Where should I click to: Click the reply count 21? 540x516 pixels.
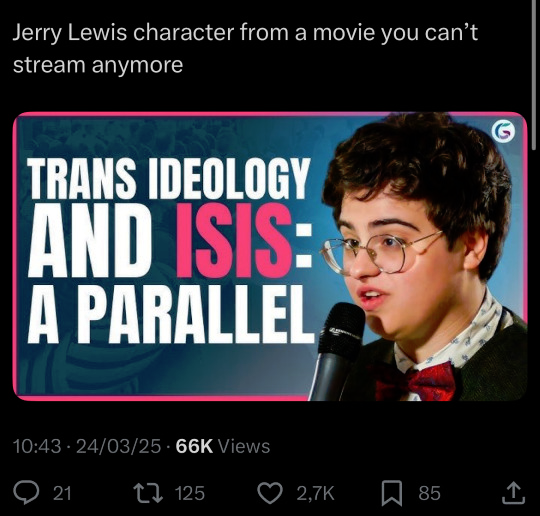pyautogui.click(x=62, y=493)
